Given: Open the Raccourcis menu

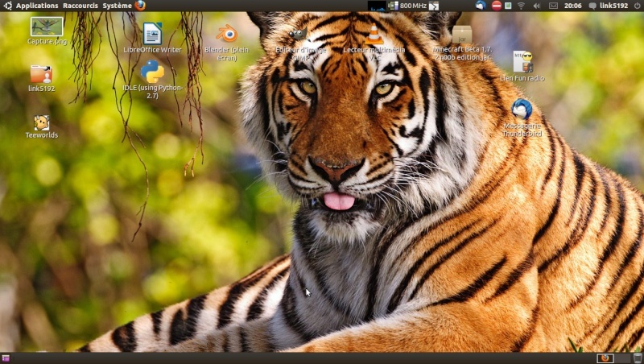Looking at the screenshot, I should pos(80,6).
